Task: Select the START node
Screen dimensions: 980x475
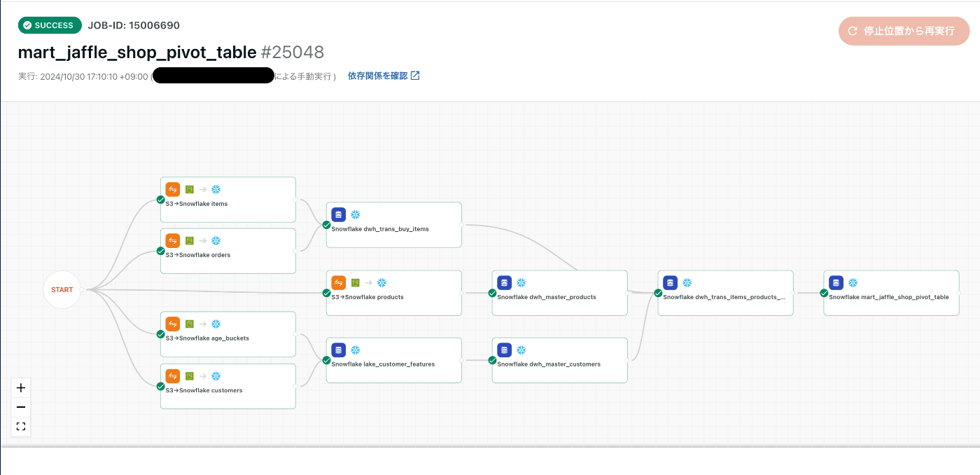Action: point(62,289)
